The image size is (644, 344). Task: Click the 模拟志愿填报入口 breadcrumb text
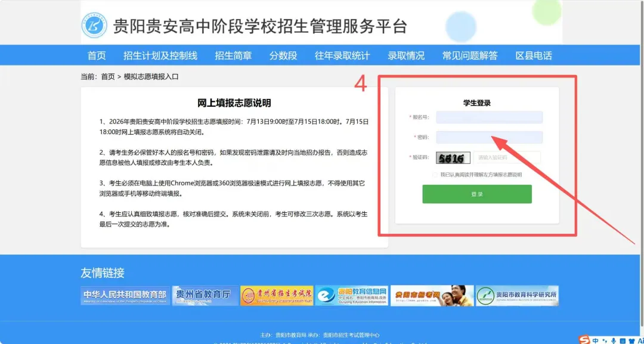pos(151,77)
